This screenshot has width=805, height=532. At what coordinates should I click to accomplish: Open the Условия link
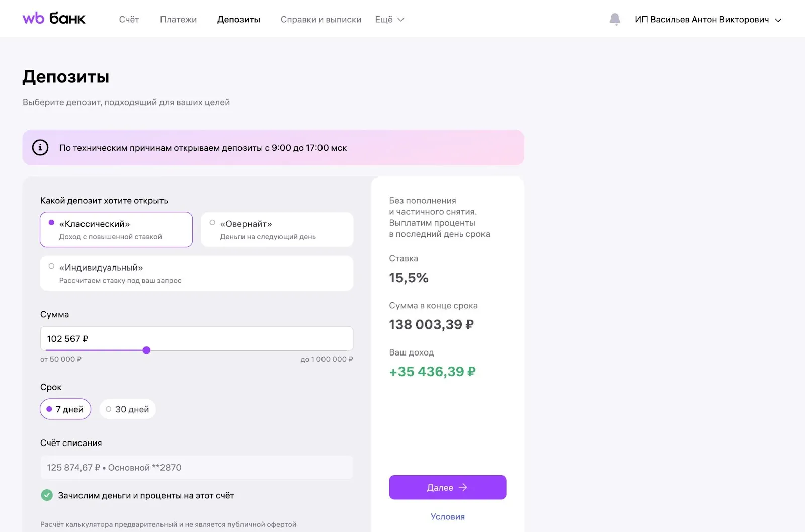(x=447, y=516)
